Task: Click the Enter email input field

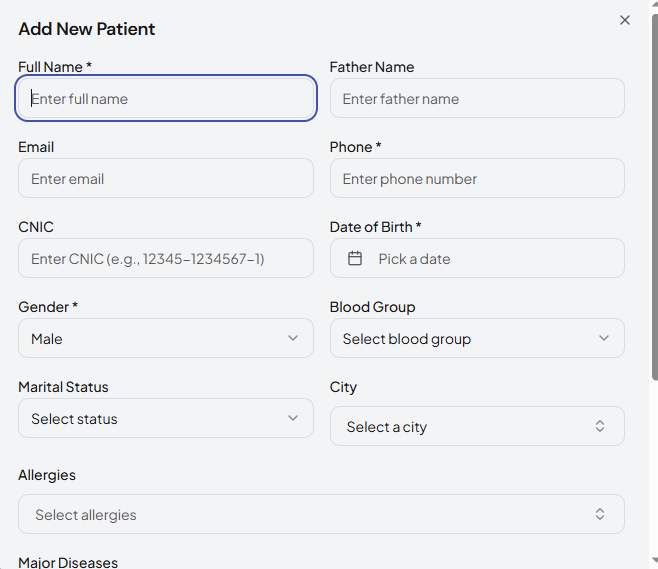Action: 166,179
